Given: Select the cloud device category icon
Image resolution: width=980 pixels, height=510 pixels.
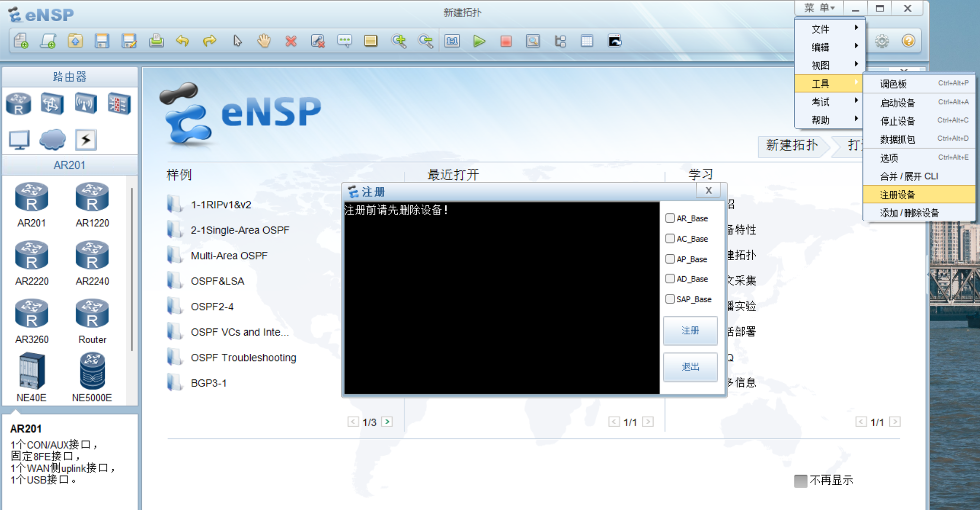Looking at the screenshot, I should coord(52,140).
